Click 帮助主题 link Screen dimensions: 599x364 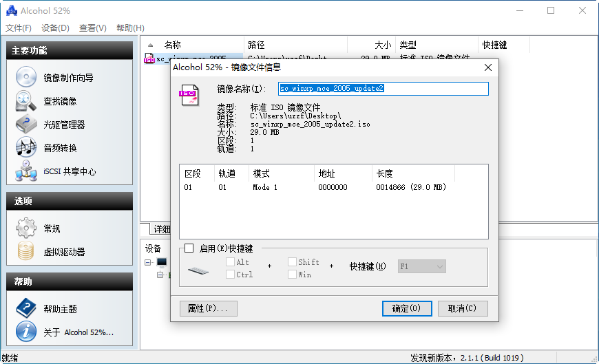point(60,309)
